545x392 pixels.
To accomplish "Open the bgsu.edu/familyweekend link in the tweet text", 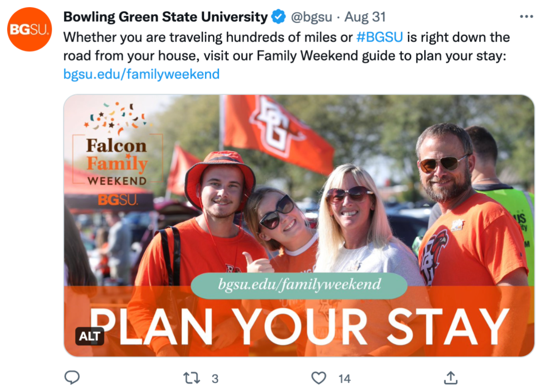I will pos(141,74).
